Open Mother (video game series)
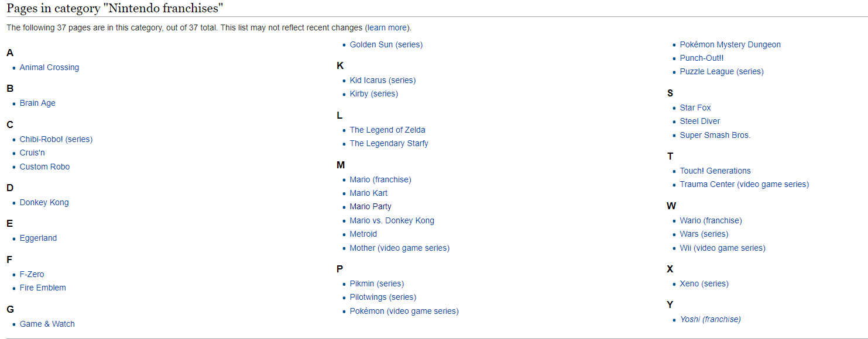This screenshot has width=868, height=339. tap(400, 248)
